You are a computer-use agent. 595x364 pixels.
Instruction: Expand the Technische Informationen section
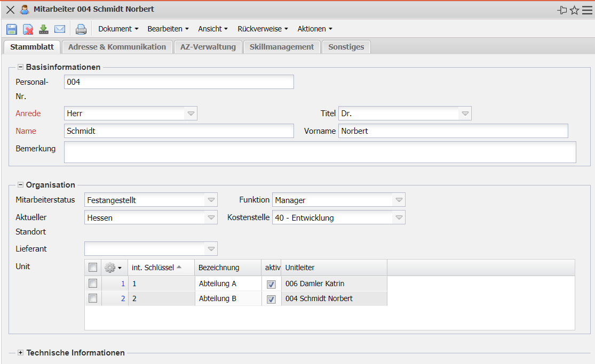(x=21, y=353)
